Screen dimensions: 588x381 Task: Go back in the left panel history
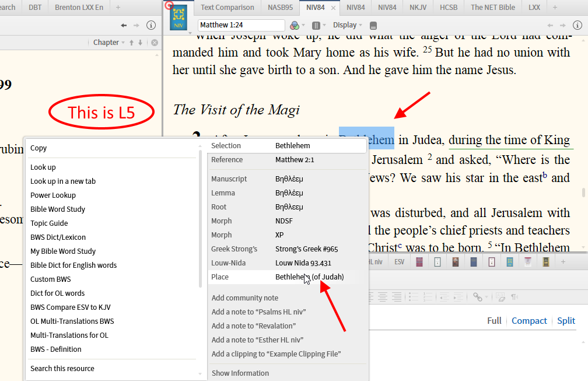coord(124,26)
